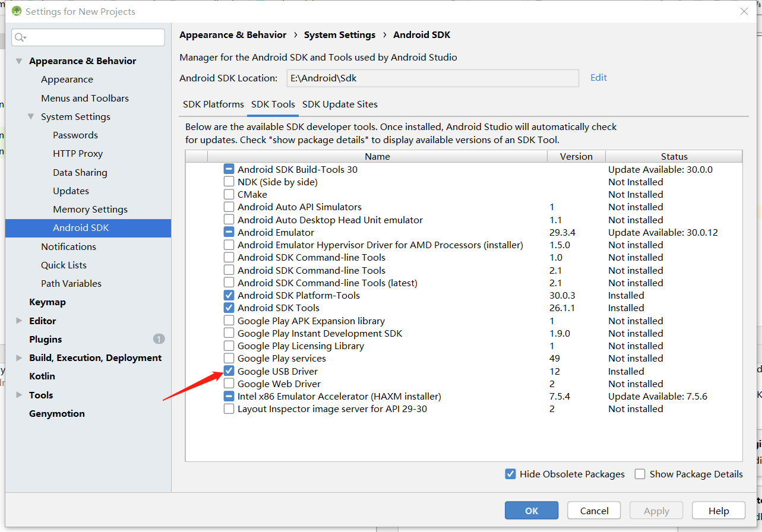Enable Show Package Details
The height and width of the screenshot is (532, 762).
[x=640, y=474]
